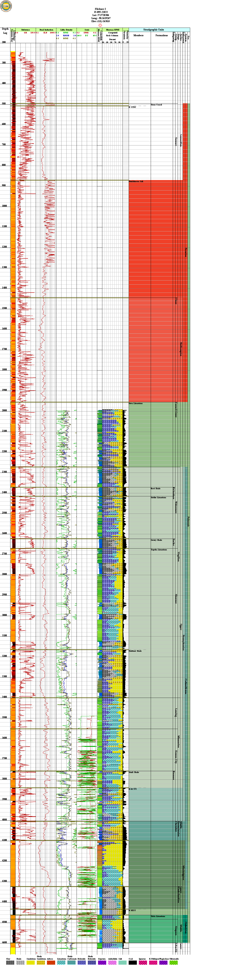The width and height of the screenshot is (241, 980).
Task: Click the Shaly Carbonate legend pattern icon
Action: point(72,962)
